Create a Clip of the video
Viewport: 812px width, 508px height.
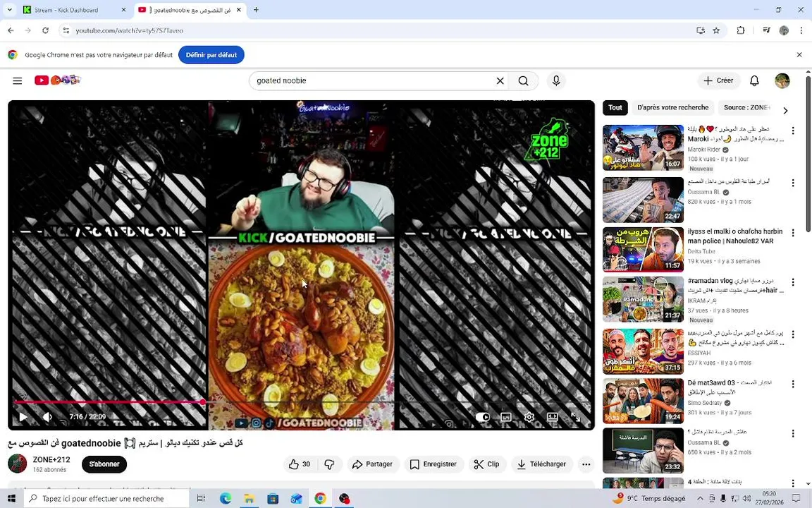click(x=487, y=464)
